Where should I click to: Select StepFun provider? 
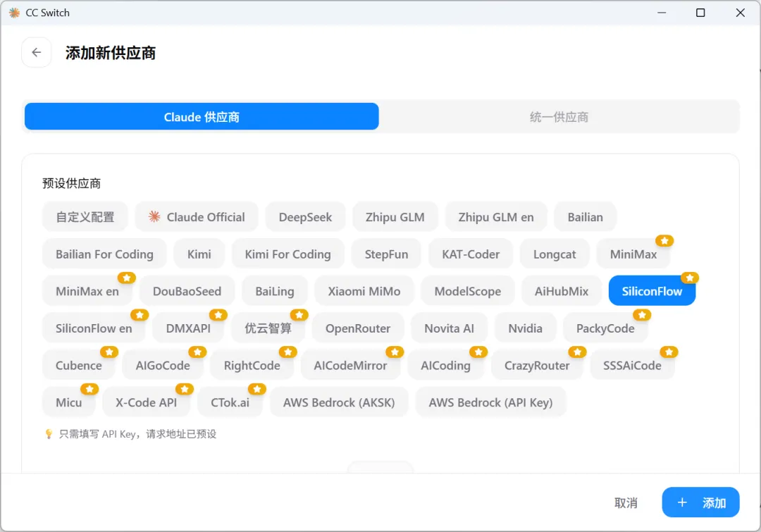386,254
